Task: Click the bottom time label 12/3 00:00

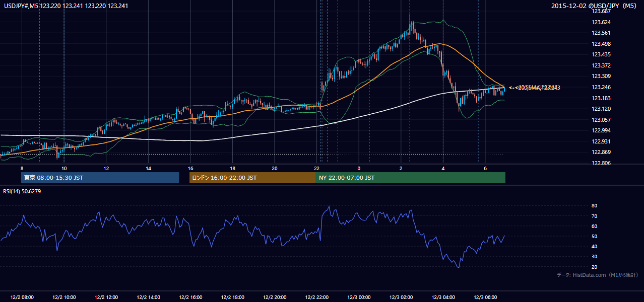Action: 359,297
